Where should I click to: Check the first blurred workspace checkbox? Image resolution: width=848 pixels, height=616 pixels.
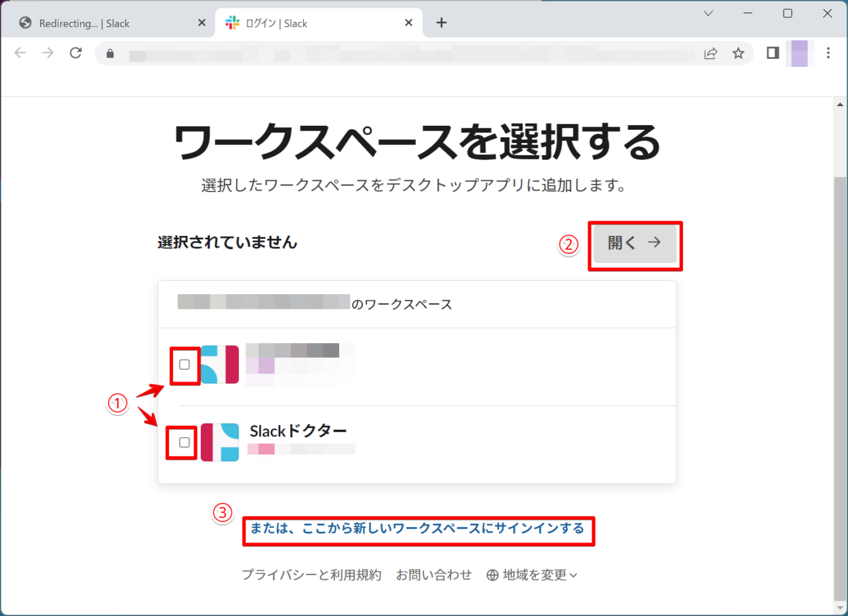click(185, 364)
